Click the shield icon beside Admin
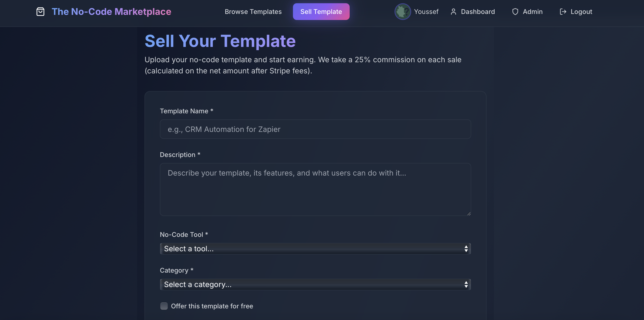This screenshot has width=644, height=320. pyautogui.click(x=515, y=11)
